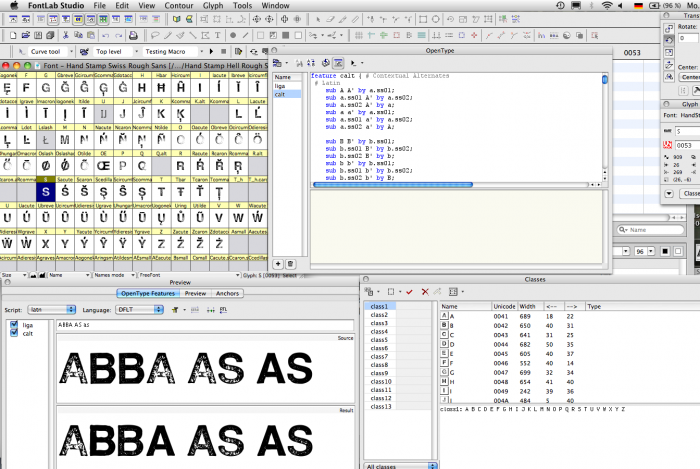Viewport: 700px width, 469px height.
Task: Click the add feature plus button in OpenType panel
Action: click(x=278, y=264)
